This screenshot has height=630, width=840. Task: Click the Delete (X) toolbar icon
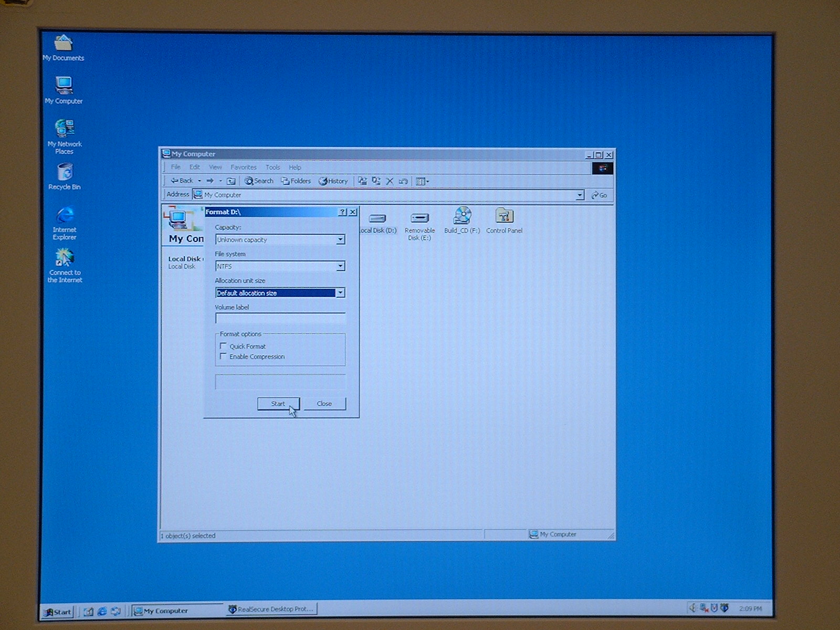pyautogui.click(x=390, y=181)
